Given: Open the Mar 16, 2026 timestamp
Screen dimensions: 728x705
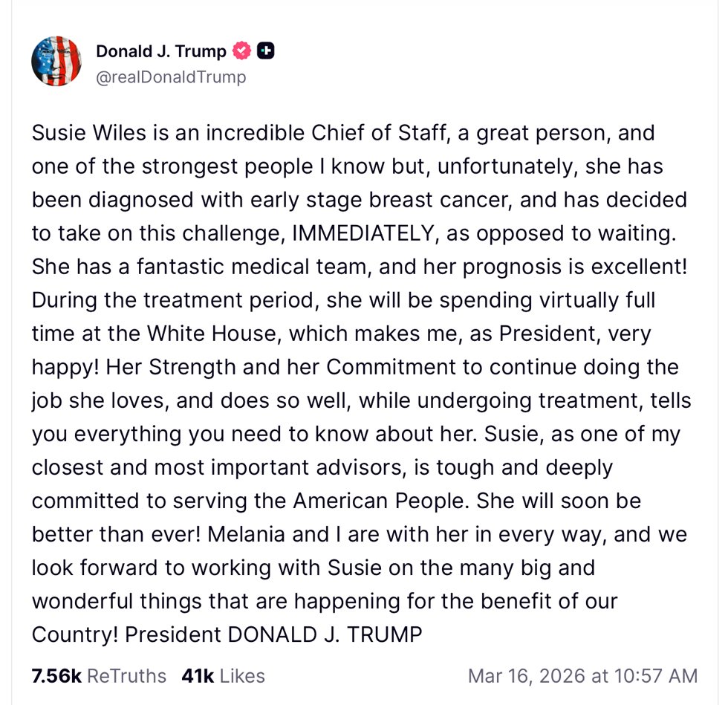Looking at the screenshot, I should pyautogui.click(x=582, y=676).
